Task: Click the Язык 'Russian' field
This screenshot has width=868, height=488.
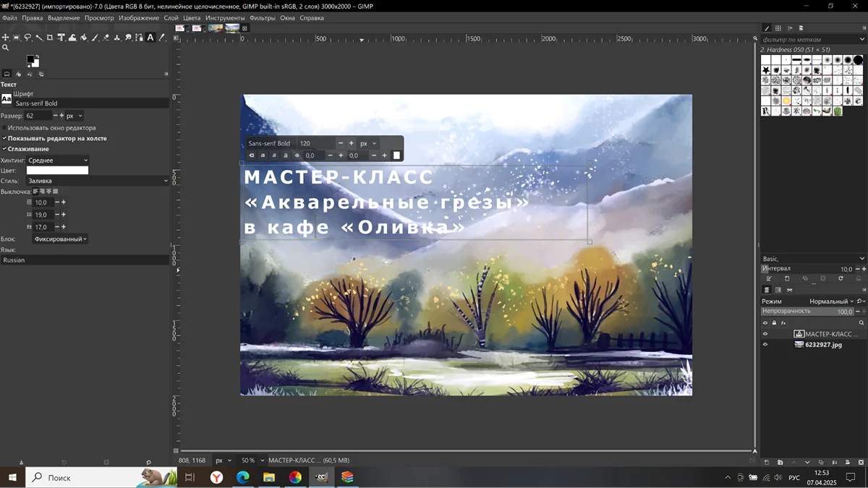Action: point(85,260)
